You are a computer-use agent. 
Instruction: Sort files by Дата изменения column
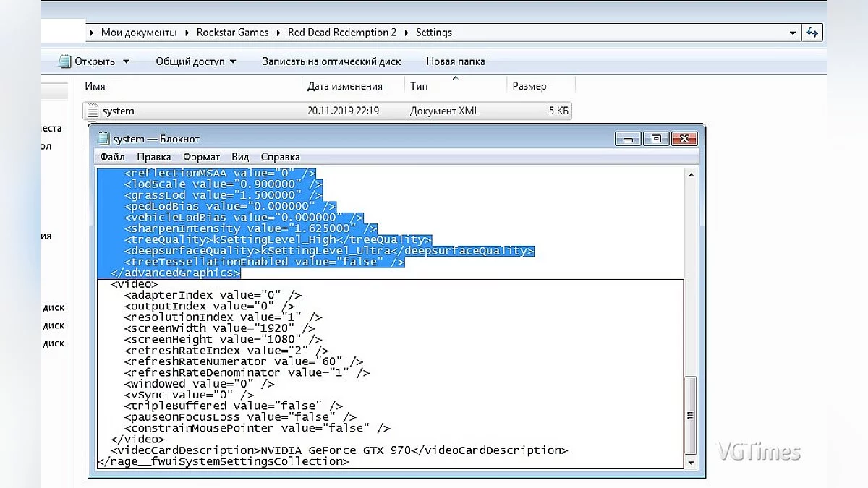345,86
